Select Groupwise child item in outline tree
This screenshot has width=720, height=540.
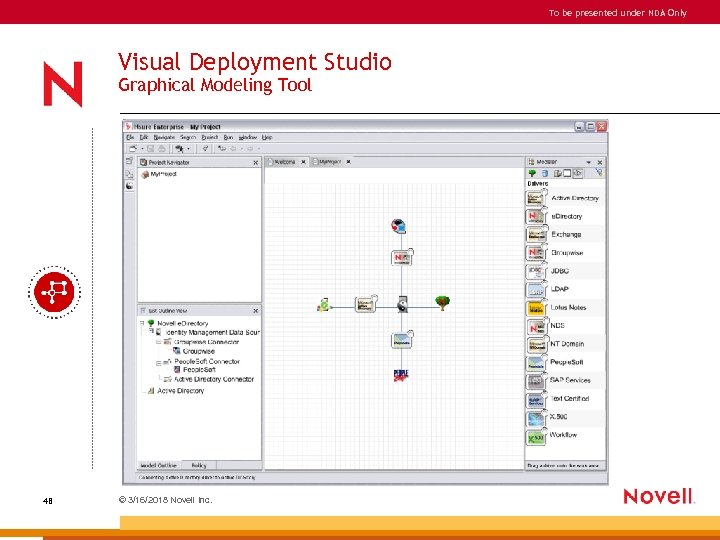[198, 351]
